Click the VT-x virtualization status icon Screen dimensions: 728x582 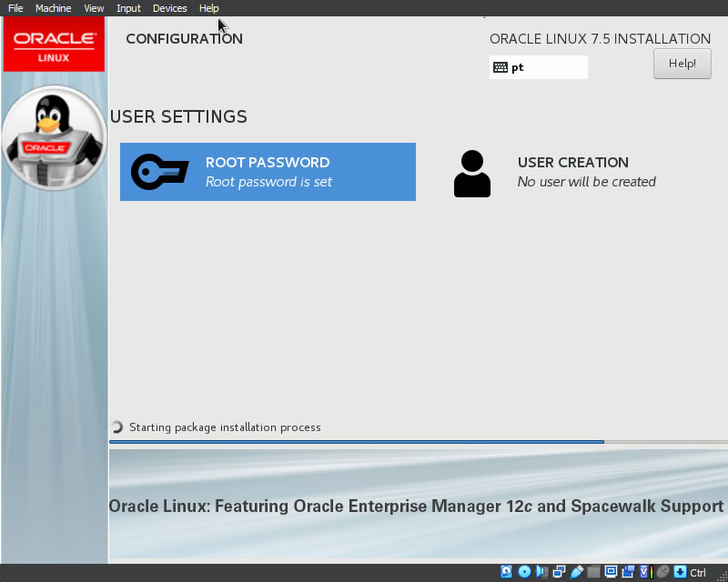(646, 572)
